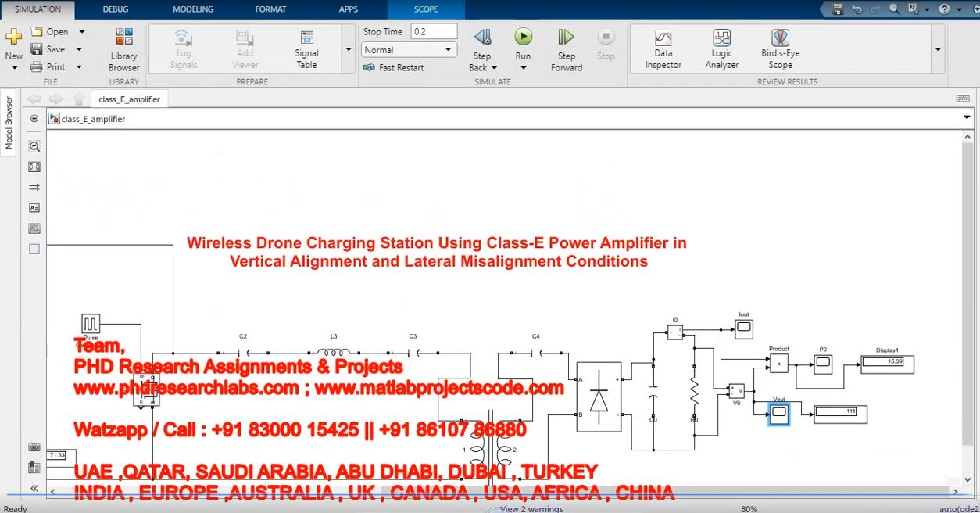Select the Vout scope block
The width and height of the screenshot is (980, 513).
pyautogui.click(x=778, y=415)
